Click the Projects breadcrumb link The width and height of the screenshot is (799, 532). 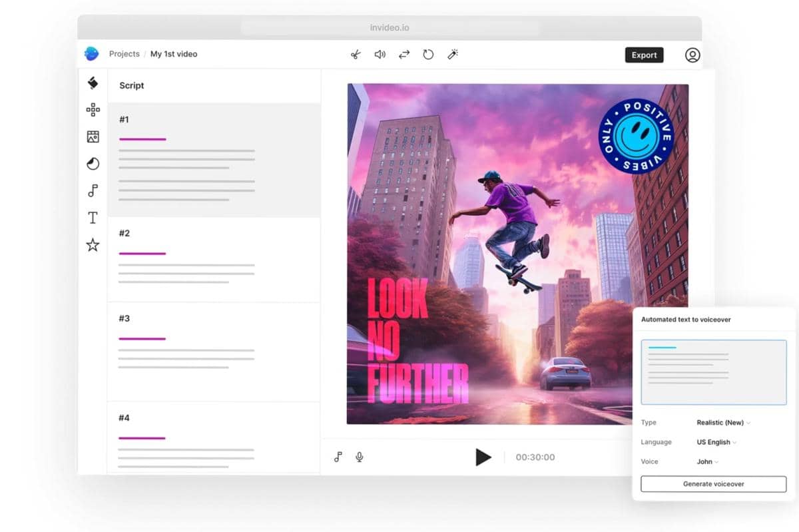(124, 54)
